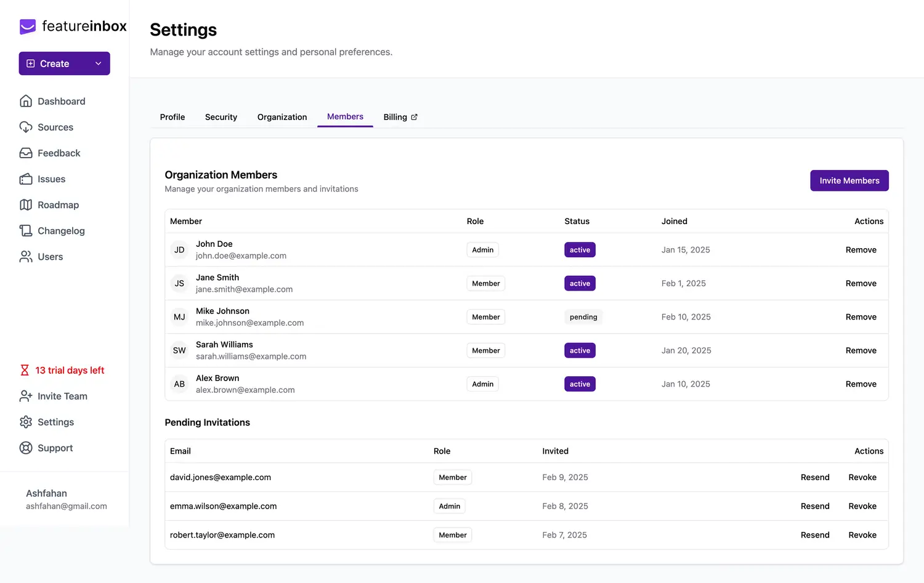Revoke the emma.wilson@example.com invitation
924x583 pixels.
coord(862,506)
